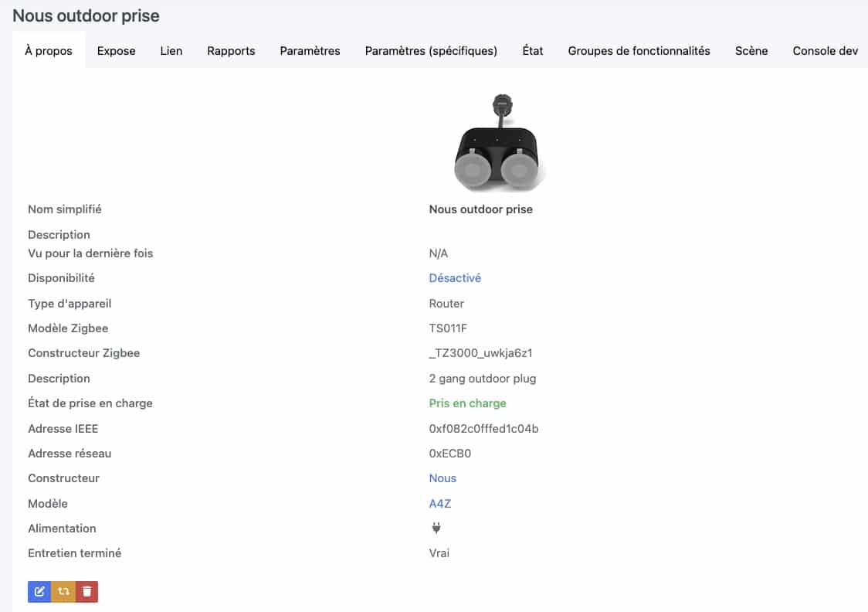Image resolution: width=868 pixels, height=612 pixels.
Task: Open the Lien tab
Action: pos(171,51)
